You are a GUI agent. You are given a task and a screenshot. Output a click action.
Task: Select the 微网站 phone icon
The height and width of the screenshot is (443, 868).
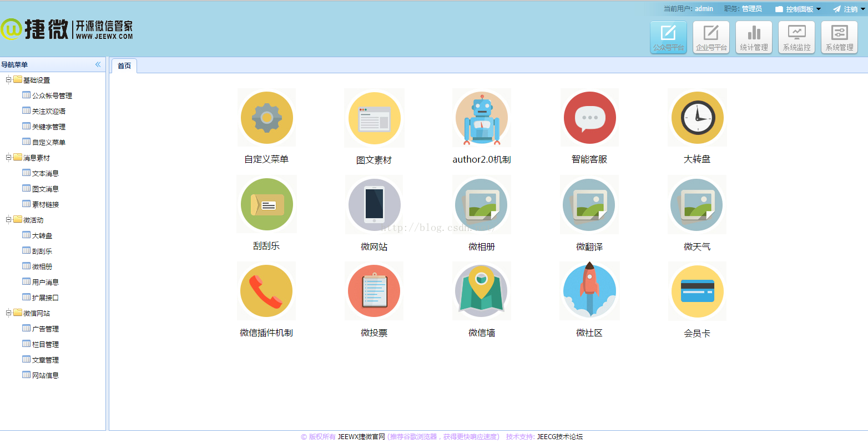374,204
